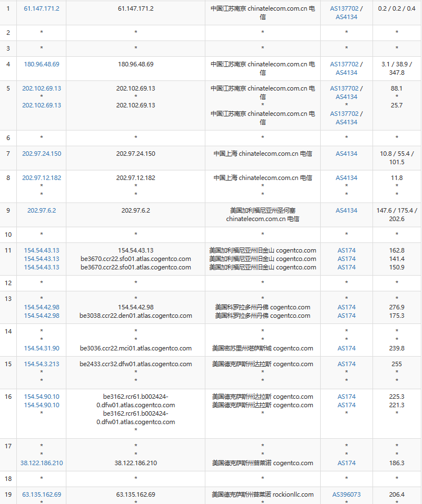Click the blue 154.54.31.90 link in hop 14

(42, 348)
